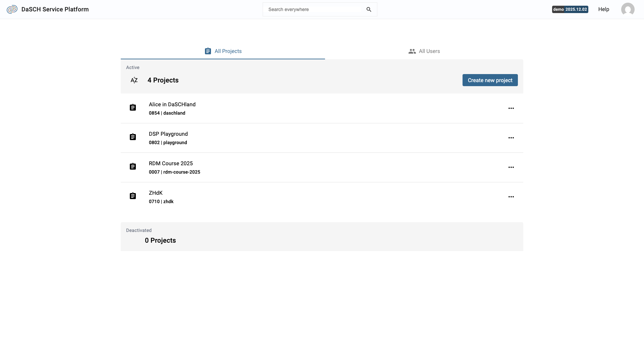Open the RDM Course 2025 options menu
Screen dimensions: 644x362
click(x=511, y=167)
